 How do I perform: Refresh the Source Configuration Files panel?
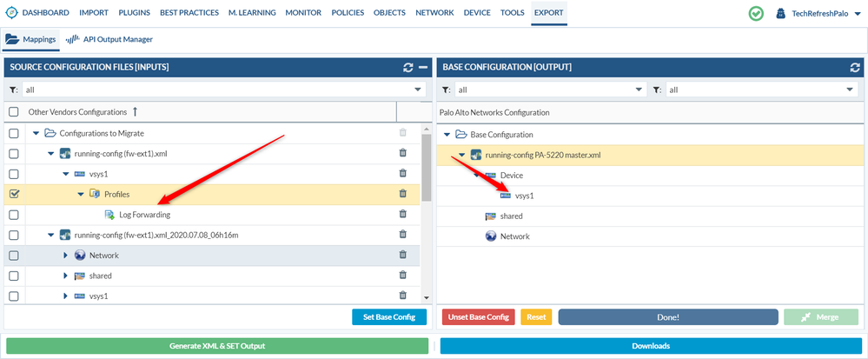click(408, 68)
